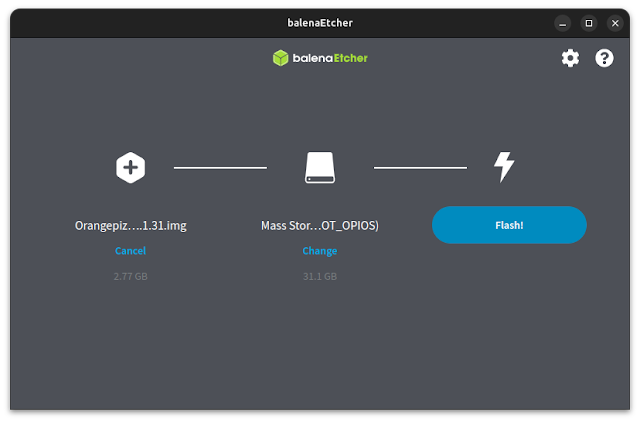This screenshot has width=640, height=422.
Task: Click the Mass Stor…OT_OPIOS) drive name
Action: 320,226
